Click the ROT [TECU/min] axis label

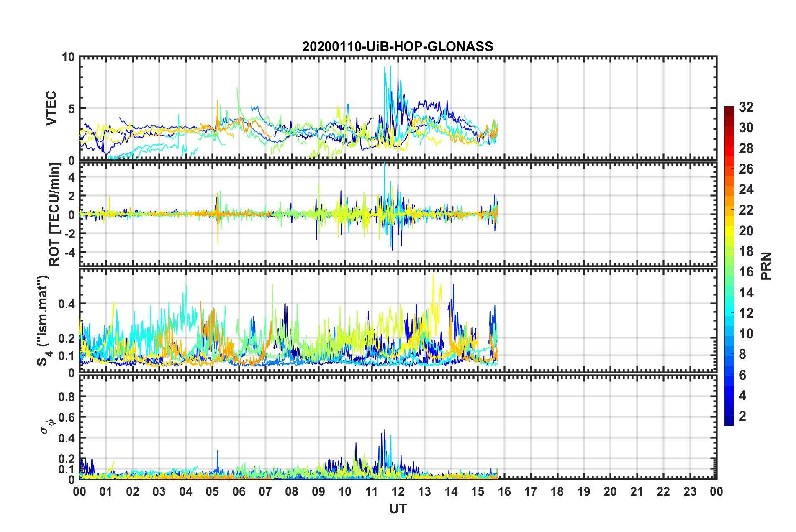pyautogui.click(x=54, y=215)
